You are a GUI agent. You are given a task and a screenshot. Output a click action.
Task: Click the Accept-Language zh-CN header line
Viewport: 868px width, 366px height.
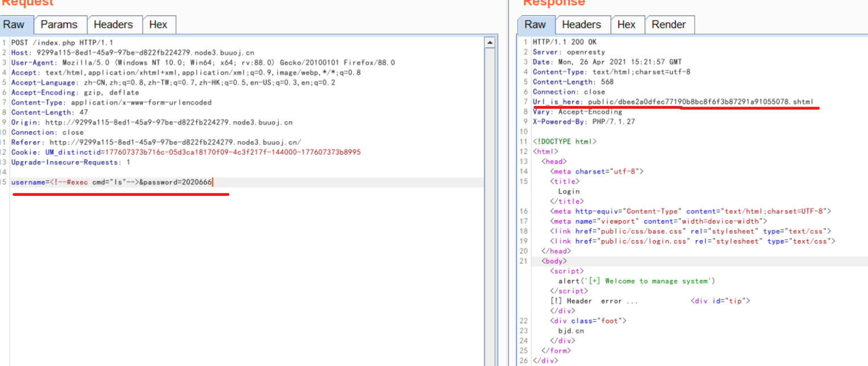click(173, 83)
